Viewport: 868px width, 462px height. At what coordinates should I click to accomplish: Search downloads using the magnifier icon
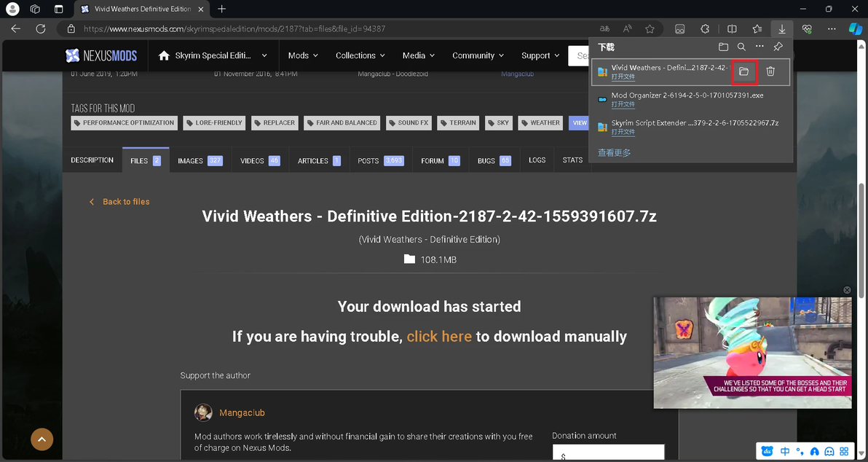(x=741, y=47)
